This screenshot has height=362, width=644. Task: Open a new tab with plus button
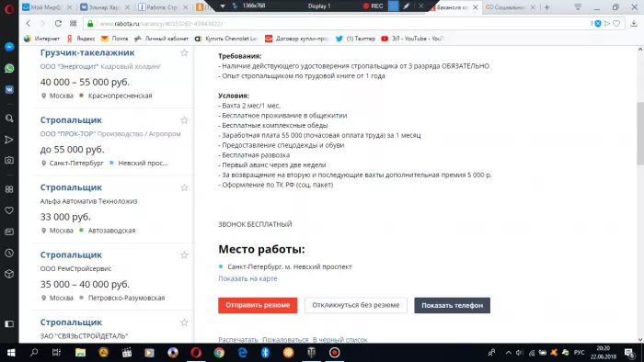coord(546,7)
